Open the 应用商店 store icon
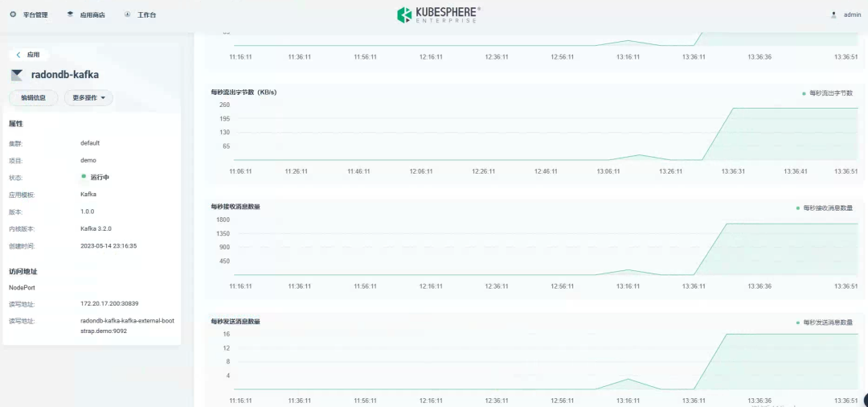Viewport: 868px width, 407px height. (x=70, y=14)
